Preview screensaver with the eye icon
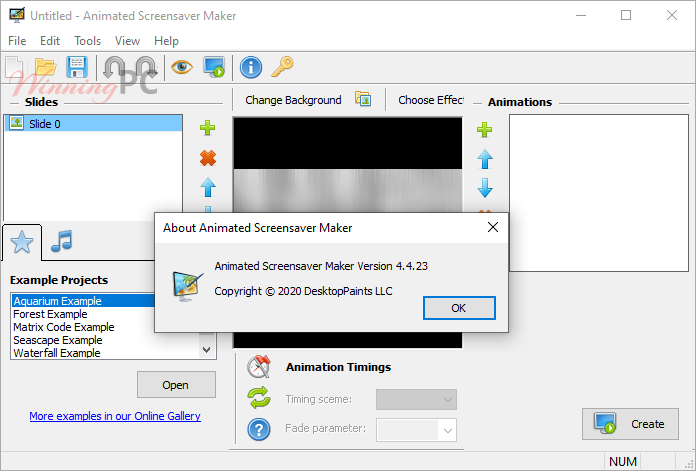This screenshot has height=471, width=696. [x=182, y=67]
